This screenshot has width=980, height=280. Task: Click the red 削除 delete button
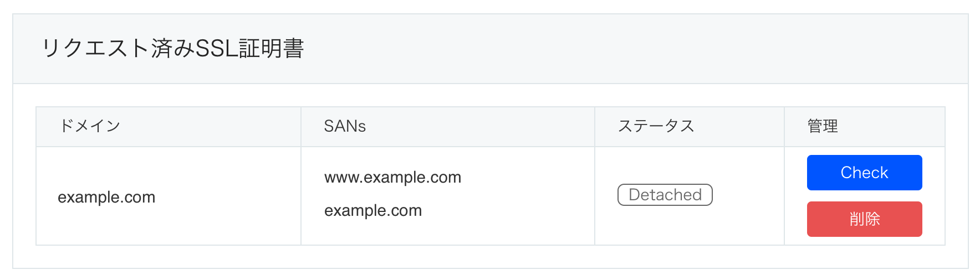tap(864, 219)
